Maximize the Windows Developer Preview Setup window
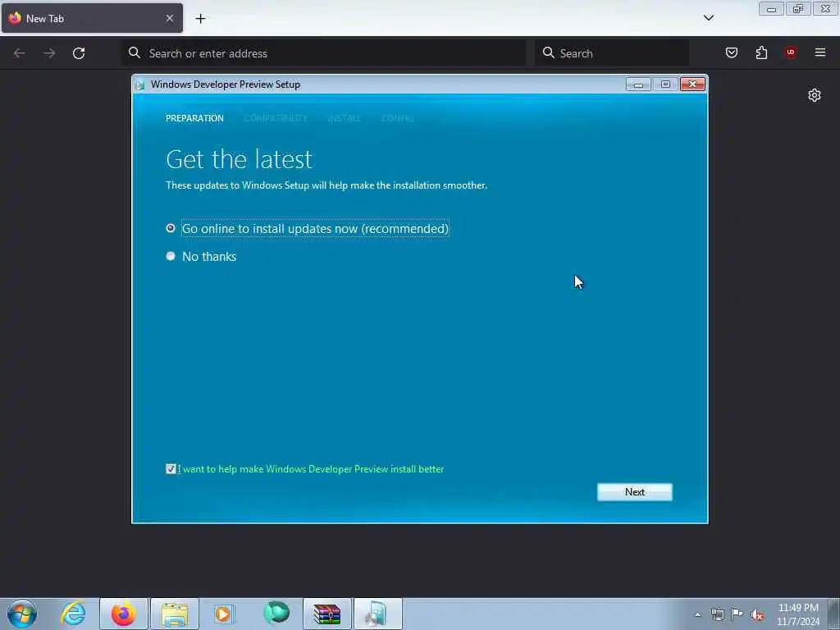This screenshot has height=630, width=840. pos(665,84)
